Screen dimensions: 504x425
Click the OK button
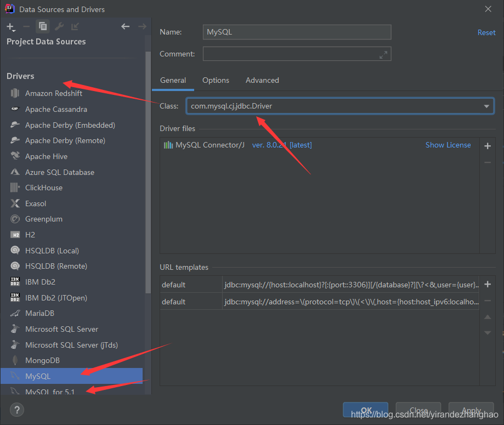tap(365, 410)
